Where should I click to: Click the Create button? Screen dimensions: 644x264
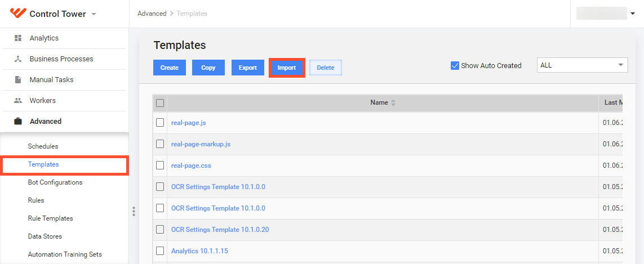(170, 68)
